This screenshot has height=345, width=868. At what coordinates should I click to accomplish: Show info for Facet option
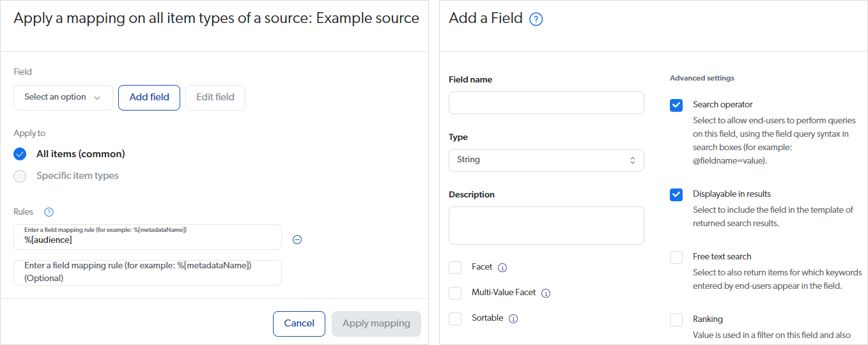(x=502, y=268)
